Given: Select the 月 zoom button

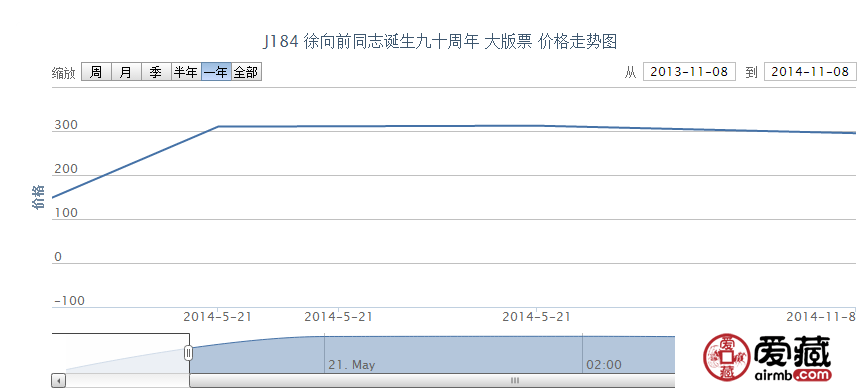Looking at the screenshot, I should (126, 72).
